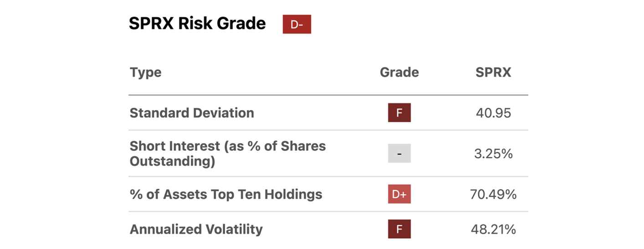The height and width of the screenshot is (249, 644).
Task: Select the SPRX column header
Action: pos(493,73)
